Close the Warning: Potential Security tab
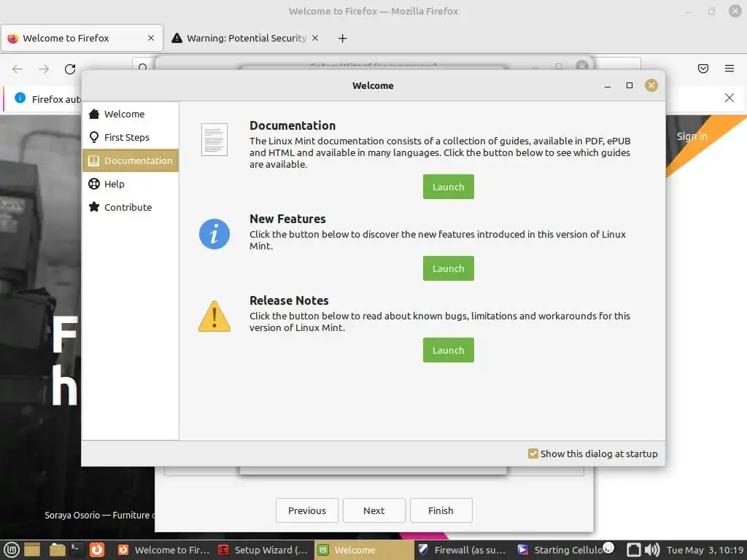 click(x=315, y=38)
